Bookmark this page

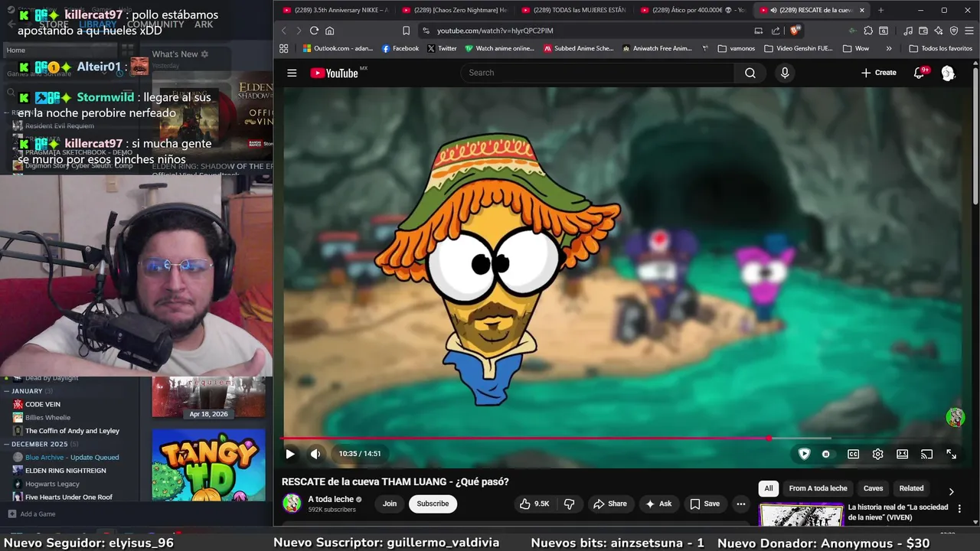coord(407,31)
